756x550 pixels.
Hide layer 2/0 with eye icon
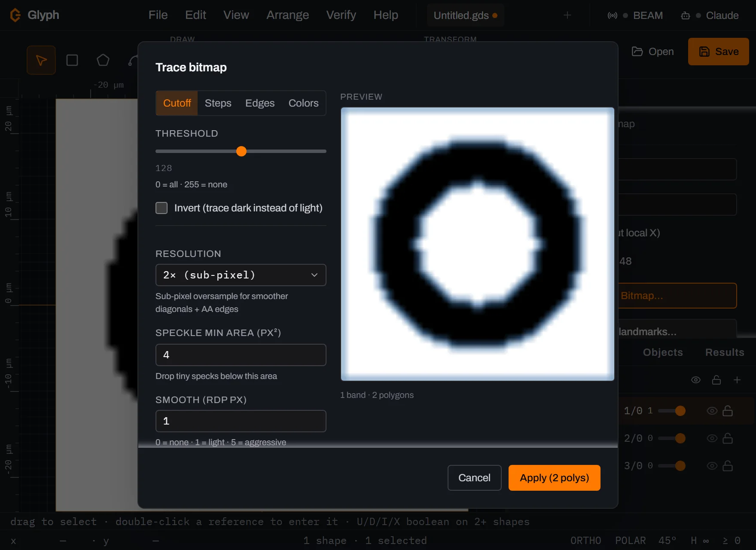(x=712, y=438)
